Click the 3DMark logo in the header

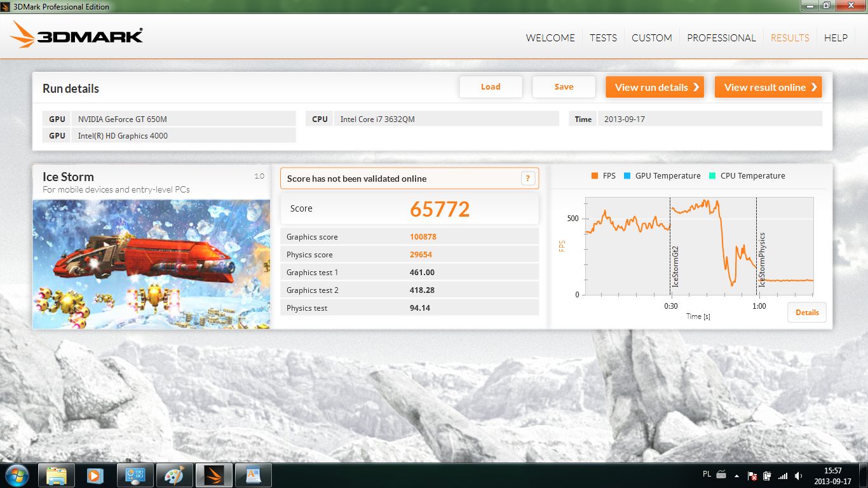click(77, 35)
